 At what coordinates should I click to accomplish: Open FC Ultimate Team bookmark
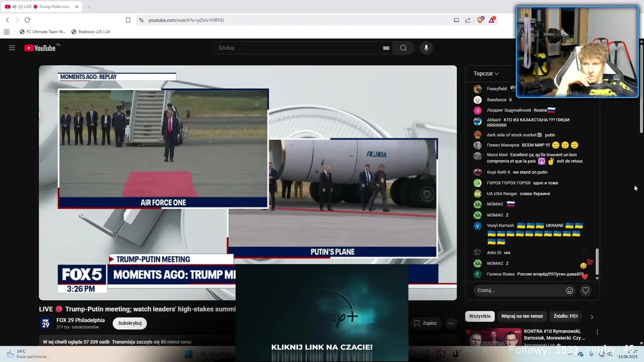pyautogui.click(x=43, y=32)
